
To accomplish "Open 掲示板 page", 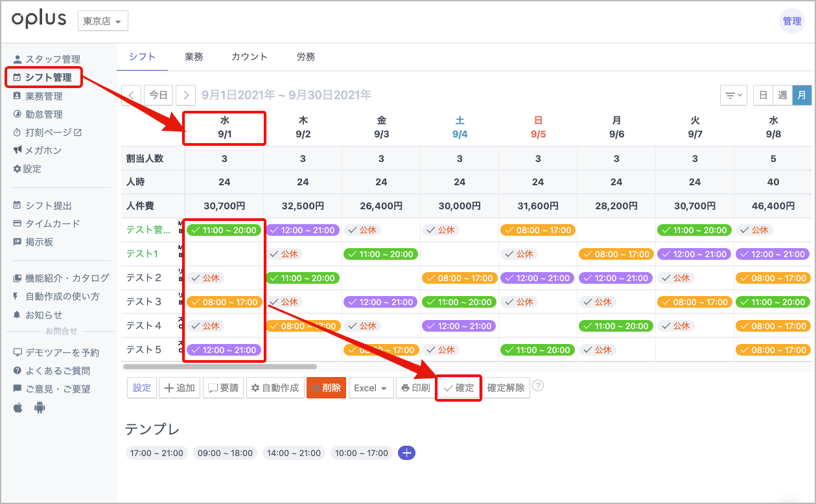I will point(34,242).
